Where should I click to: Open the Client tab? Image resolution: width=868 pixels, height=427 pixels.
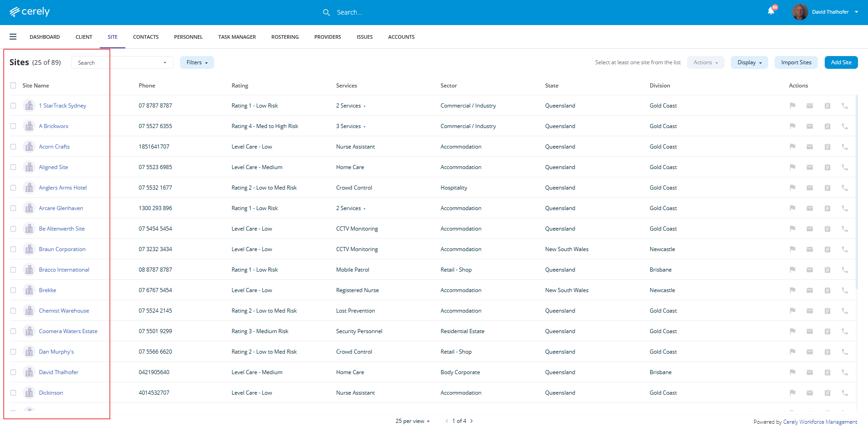pyautogui.click(x=84, y=37)
